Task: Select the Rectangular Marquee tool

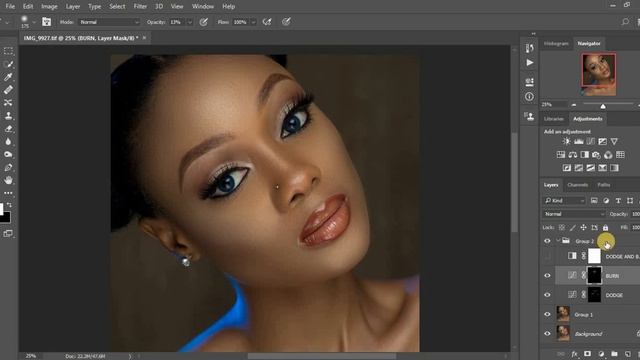Action: click(8, 51)
